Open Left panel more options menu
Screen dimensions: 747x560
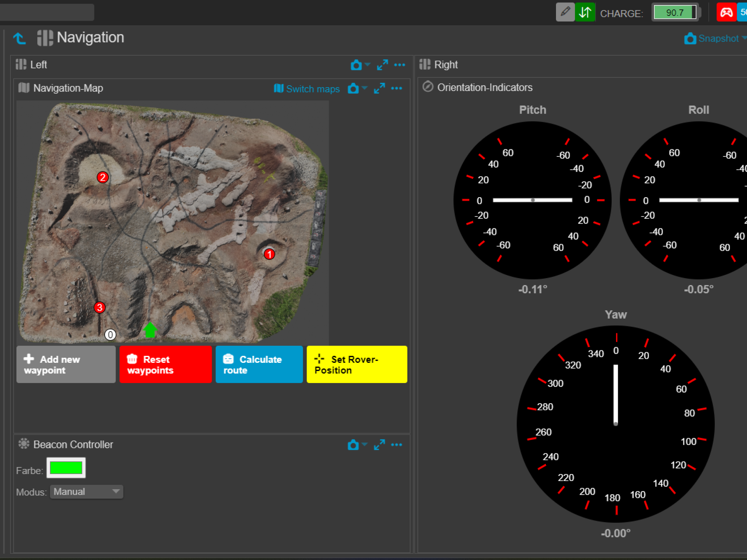click(x=400, y=65)
